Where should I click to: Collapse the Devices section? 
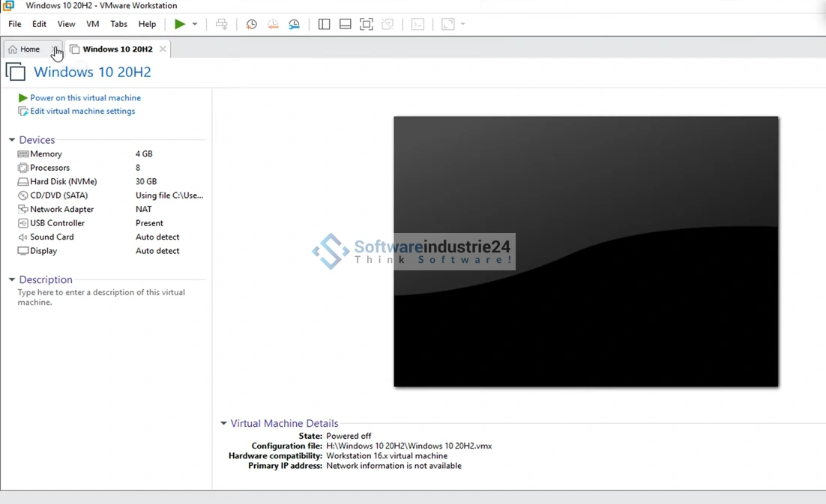(x=12, y=140)
